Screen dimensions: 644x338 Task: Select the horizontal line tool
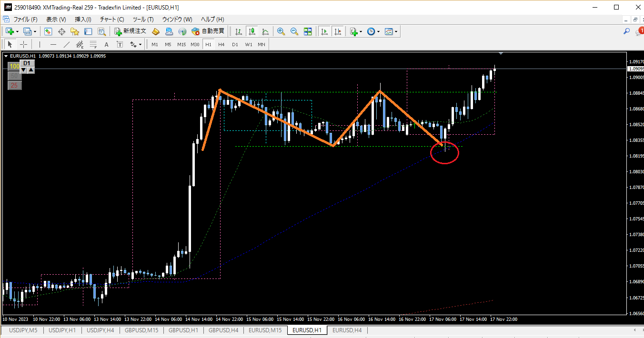pyautogui.click(x=53, y=44)
